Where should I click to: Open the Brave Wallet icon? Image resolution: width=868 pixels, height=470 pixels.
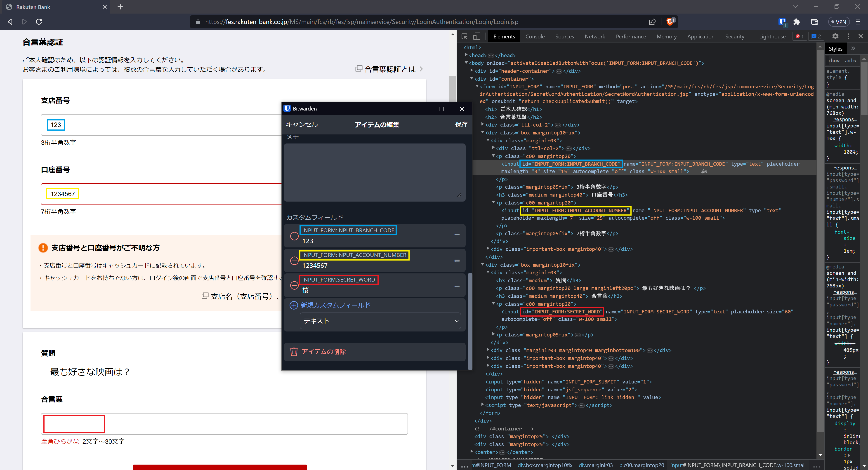click(814, 21)
